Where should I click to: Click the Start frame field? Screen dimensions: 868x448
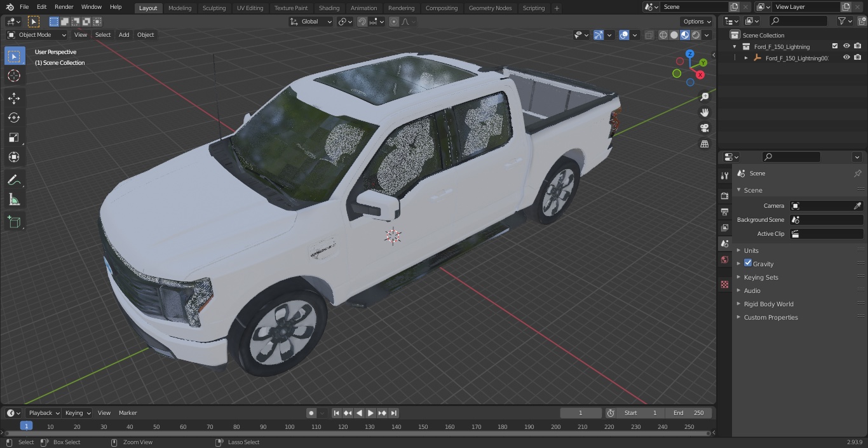pyautogui.click(x=641, y=413)
